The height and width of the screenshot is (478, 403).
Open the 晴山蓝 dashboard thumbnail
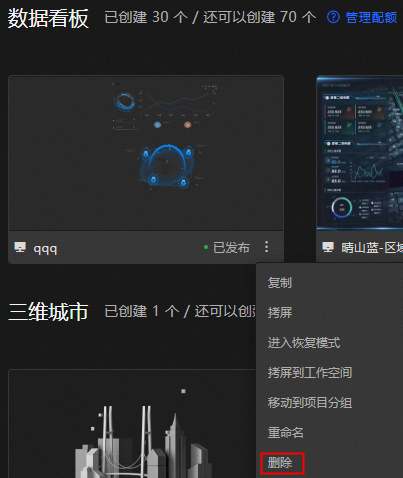click(x=360, y=153)
